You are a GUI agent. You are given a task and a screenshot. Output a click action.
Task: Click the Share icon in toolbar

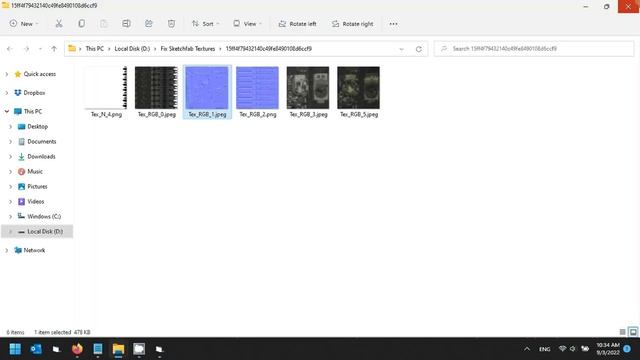point(149,24)
